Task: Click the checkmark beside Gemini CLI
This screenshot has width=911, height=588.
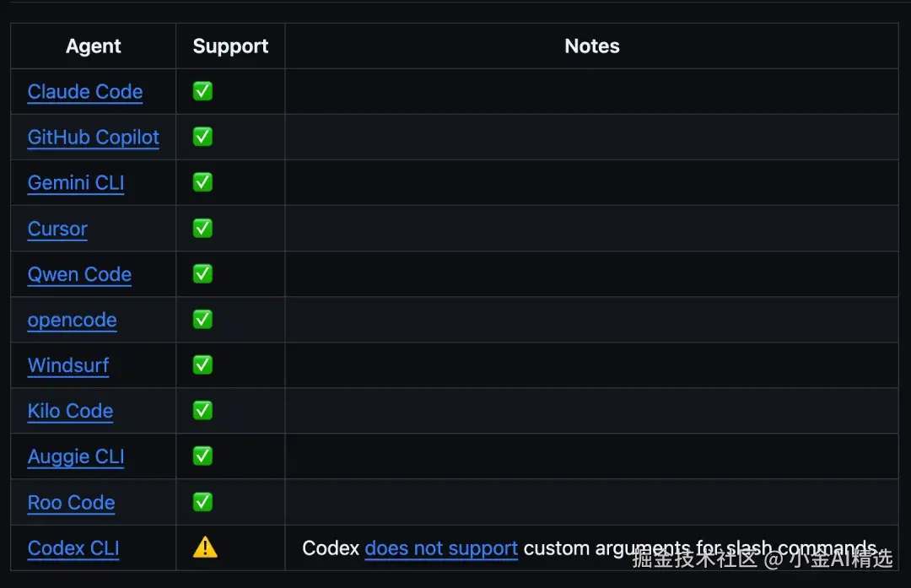Action: pyautogui.click(x=202, y=182)
